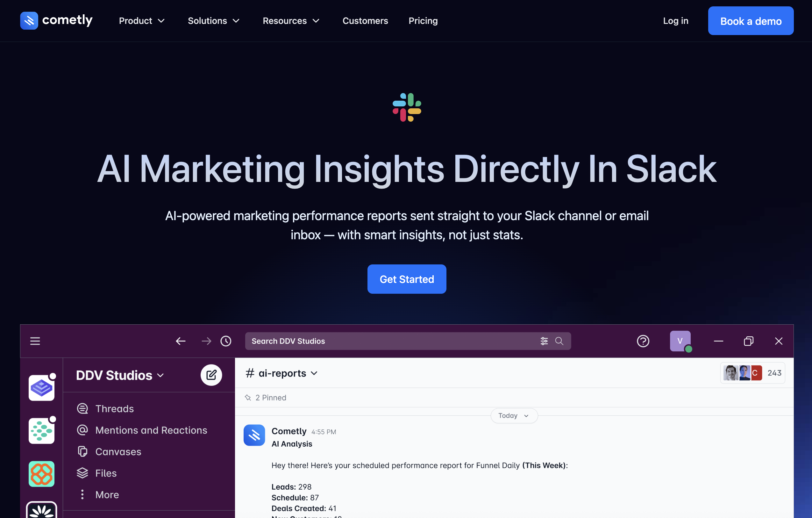Click the Cometly sender name

(289, 431)
